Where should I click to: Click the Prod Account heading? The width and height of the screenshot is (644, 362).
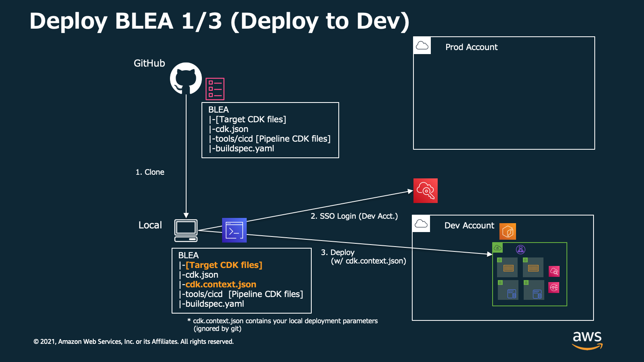click(x=471, y=47)
